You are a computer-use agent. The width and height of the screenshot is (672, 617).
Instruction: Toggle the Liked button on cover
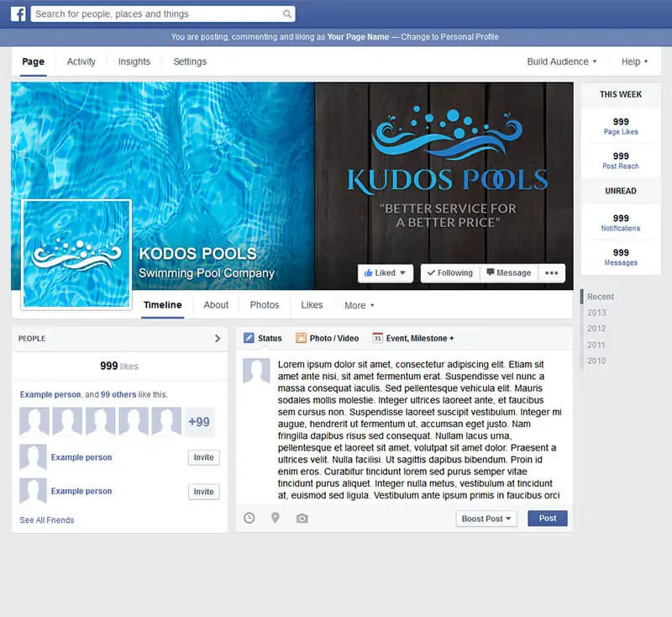[x=385, y=273]
